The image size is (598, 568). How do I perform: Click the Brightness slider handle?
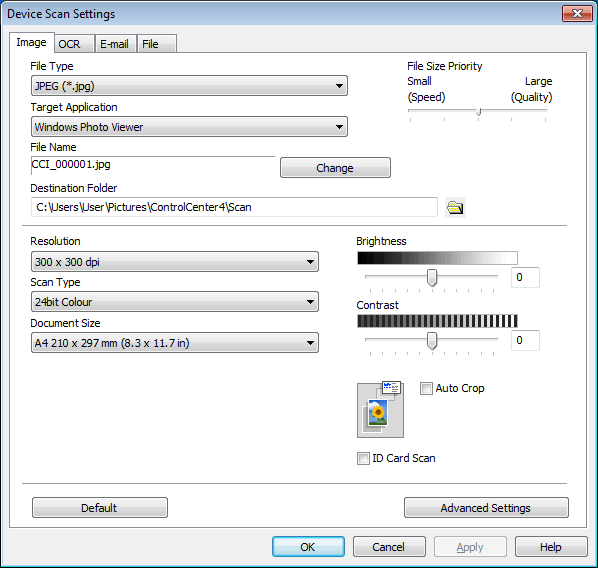point(432,278)
